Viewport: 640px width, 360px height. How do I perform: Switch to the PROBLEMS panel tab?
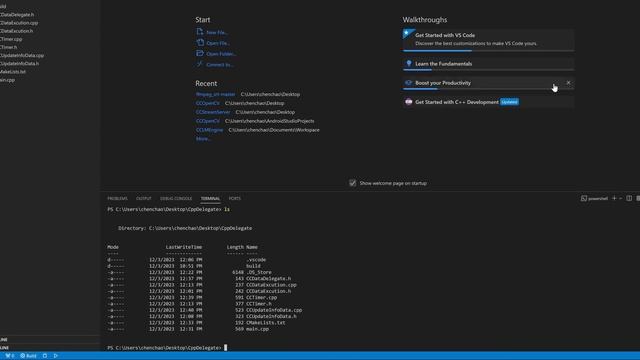[118, 198]
